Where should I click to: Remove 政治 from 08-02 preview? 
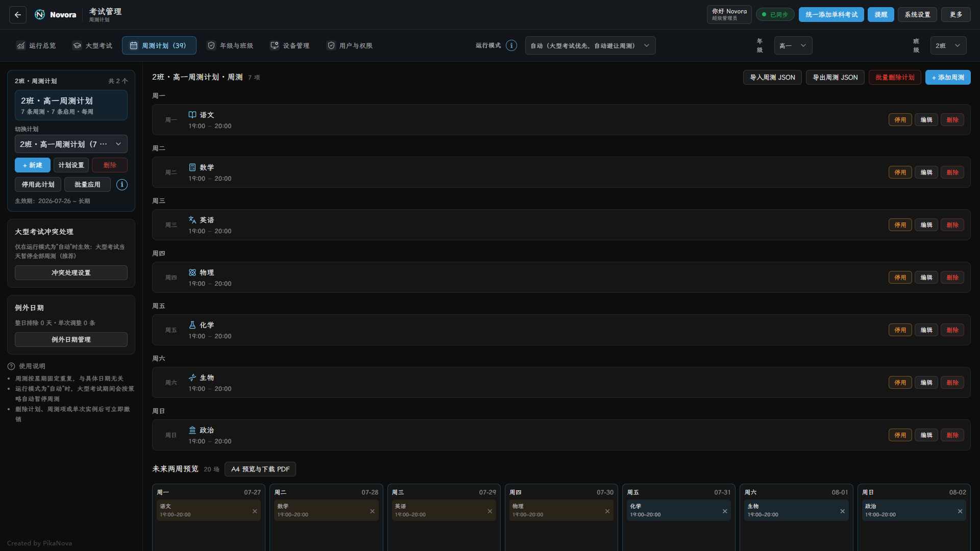(960, 511)
